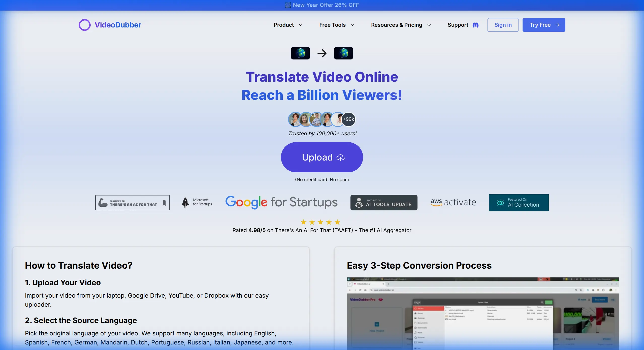Click the cloud upload icon inside Upload button

340,157
